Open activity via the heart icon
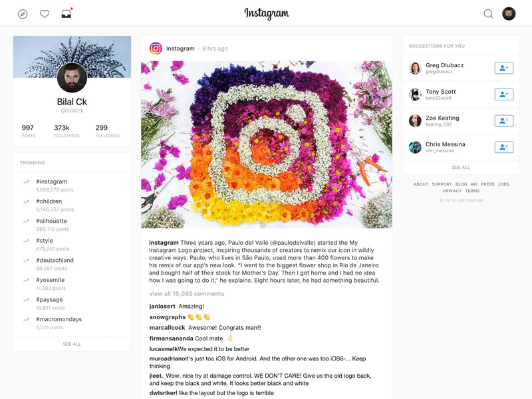This screenshot has width=532, height=399. coord(45,14)
